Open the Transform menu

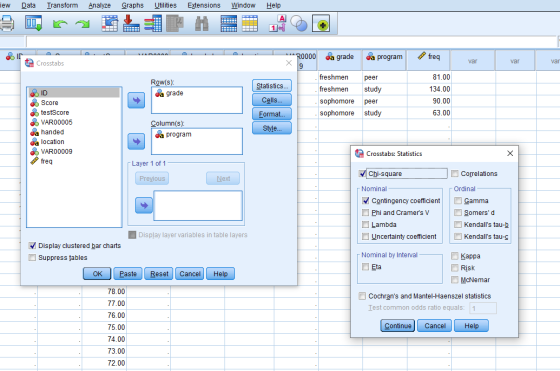click(62, 5)
